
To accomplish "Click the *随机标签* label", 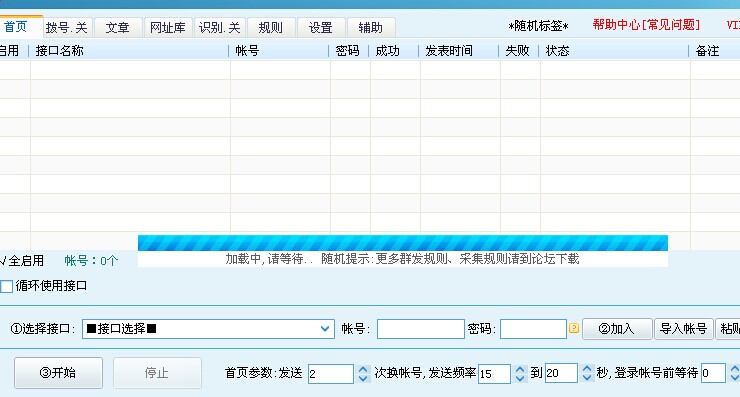I will (x=538, y=26).
